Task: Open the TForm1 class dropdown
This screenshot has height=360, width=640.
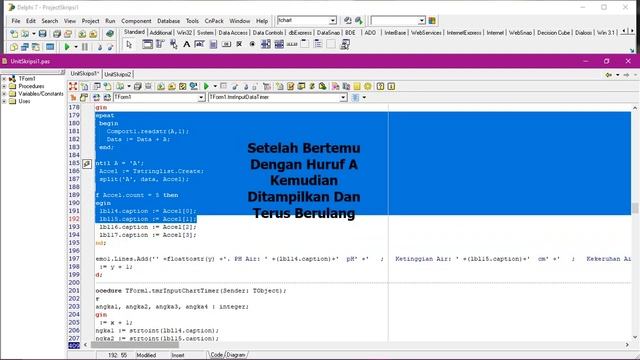Action: coord(201,97)
